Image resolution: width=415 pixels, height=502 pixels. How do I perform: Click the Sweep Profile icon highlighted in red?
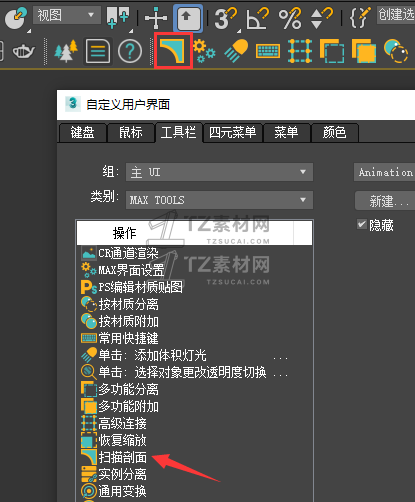tap(173, 51)
